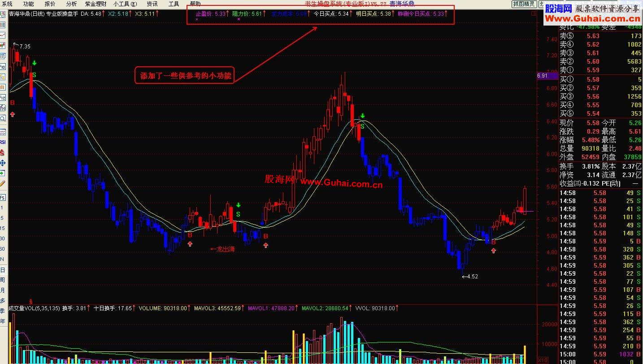The height and width of the screenshot is (364, 643).
Task: Open the 小工具(E) menu
Action: coord(125,4)
